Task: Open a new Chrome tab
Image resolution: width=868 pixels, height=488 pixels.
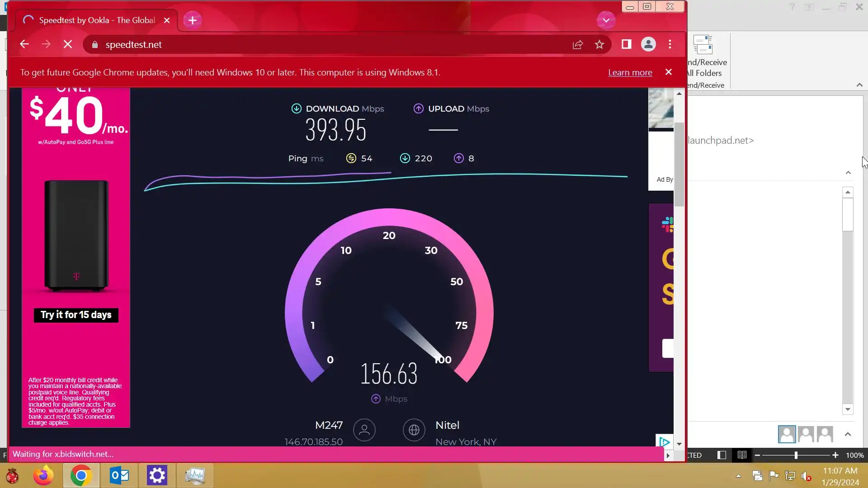Action: pos(193,20)
